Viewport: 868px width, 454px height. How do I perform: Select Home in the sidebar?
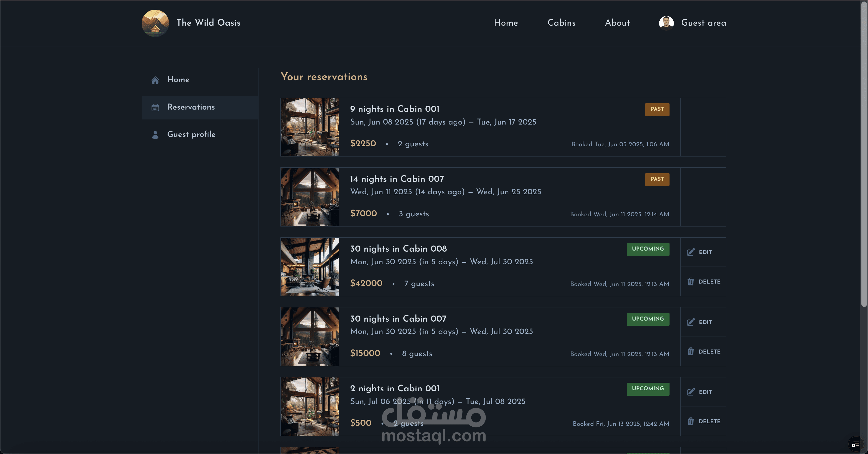coord(200,80)
